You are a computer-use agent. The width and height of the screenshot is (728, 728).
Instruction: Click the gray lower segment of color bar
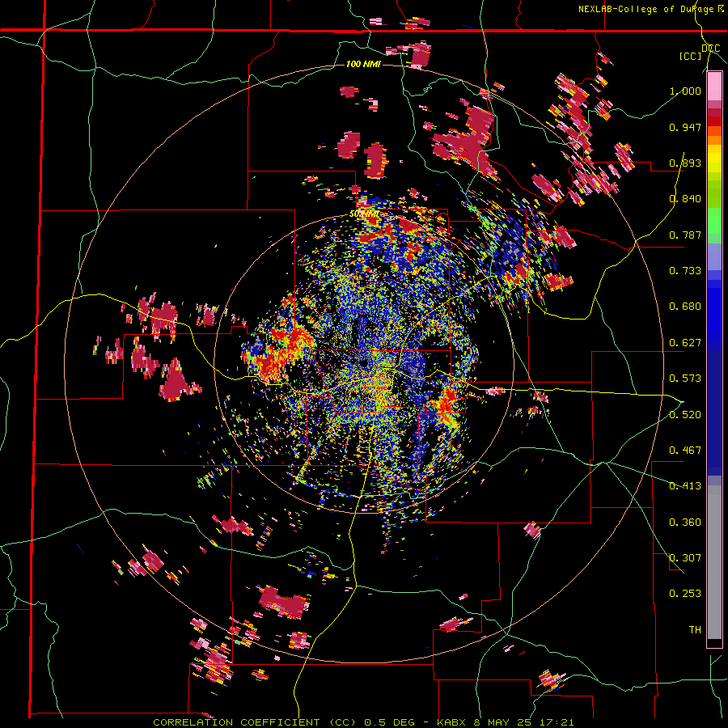714,562
